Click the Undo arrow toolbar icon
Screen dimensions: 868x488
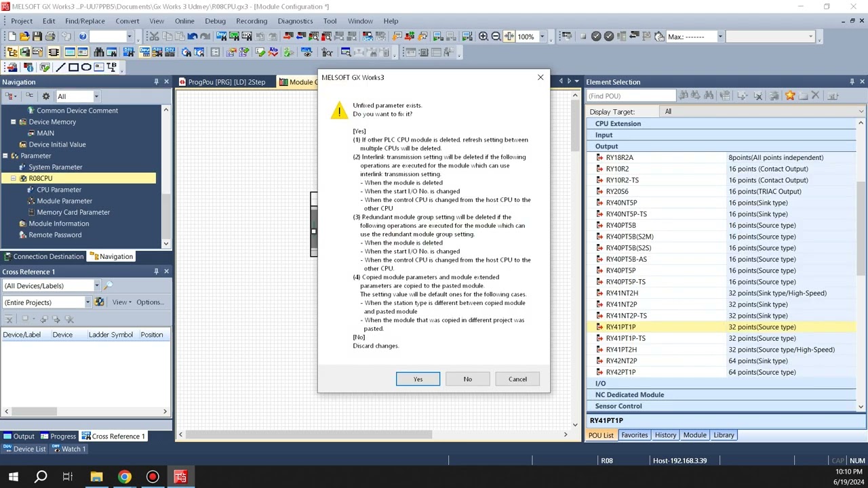[x=193, y=37]
